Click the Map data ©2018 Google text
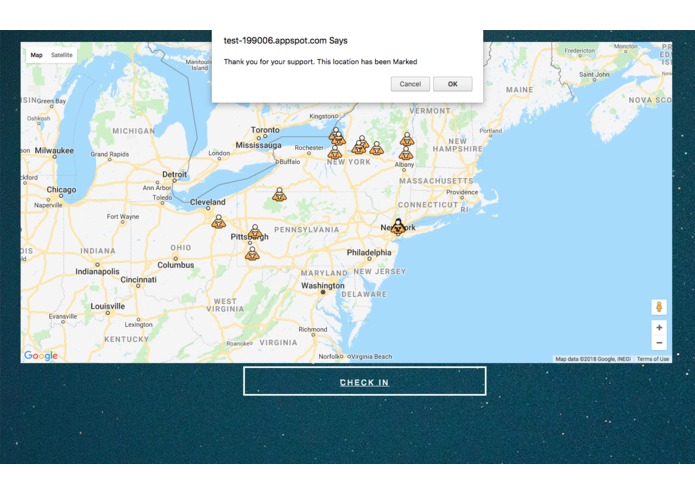The image size is (695, 494). [x=593, y=359]
